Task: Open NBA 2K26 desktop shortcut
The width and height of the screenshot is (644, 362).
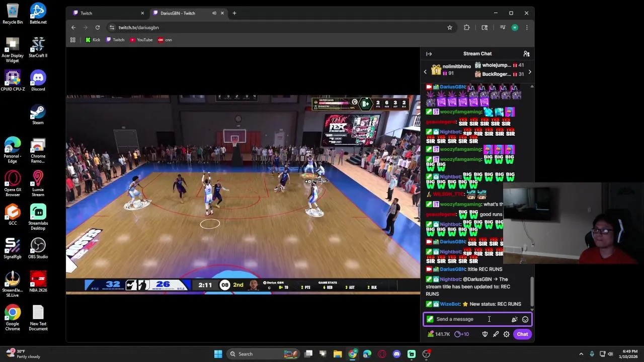Action: (x=38, y=282)
